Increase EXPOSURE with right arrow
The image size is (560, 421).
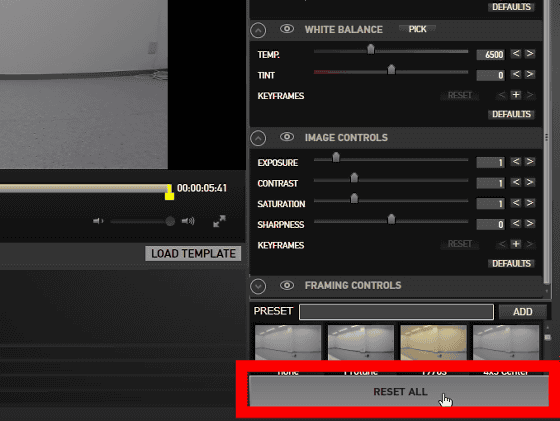pos(530,161)
